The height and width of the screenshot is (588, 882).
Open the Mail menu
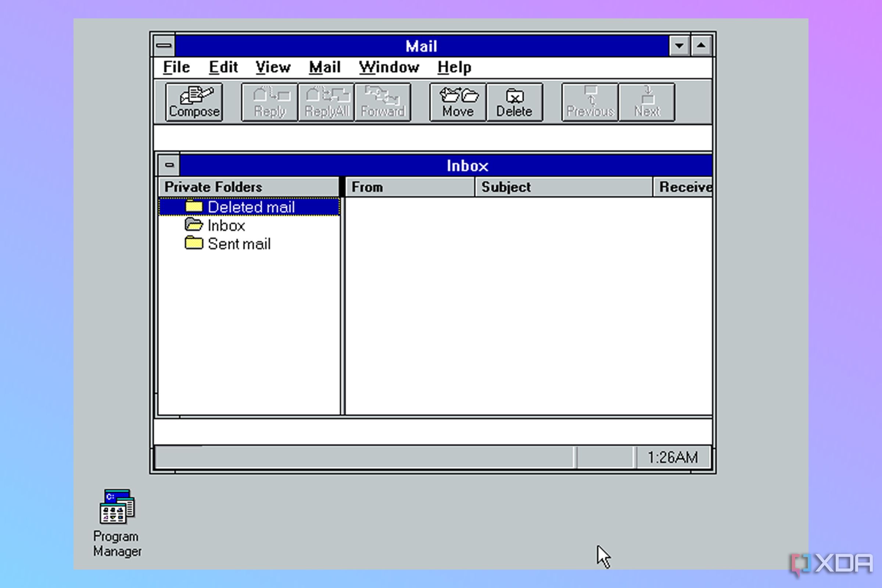[323, 67]
